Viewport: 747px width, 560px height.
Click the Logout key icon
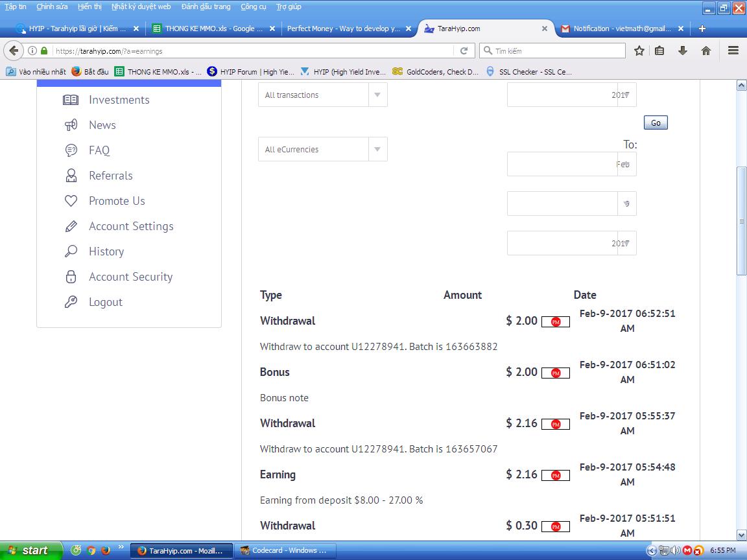point(71,301)
